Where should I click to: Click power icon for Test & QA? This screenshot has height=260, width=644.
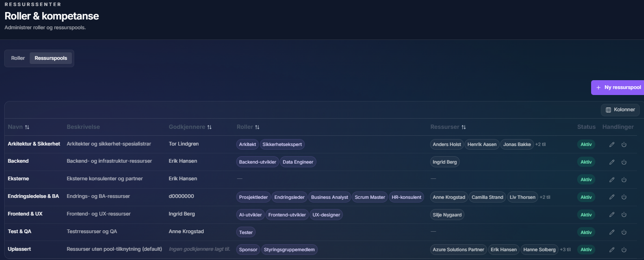pyautogui.click(x=624, y=232)
